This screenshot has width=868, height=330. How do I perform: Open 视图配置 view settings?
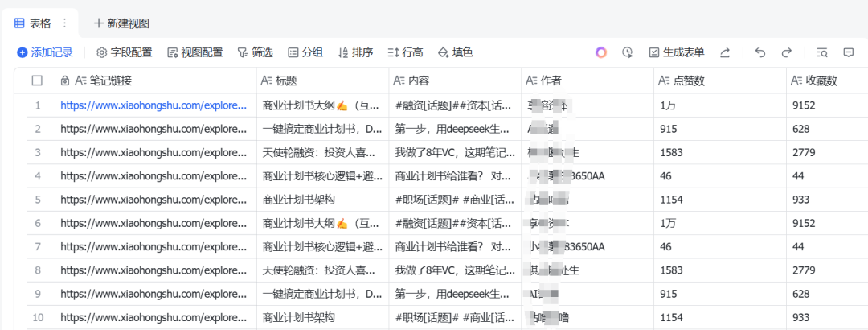[194, 52]
